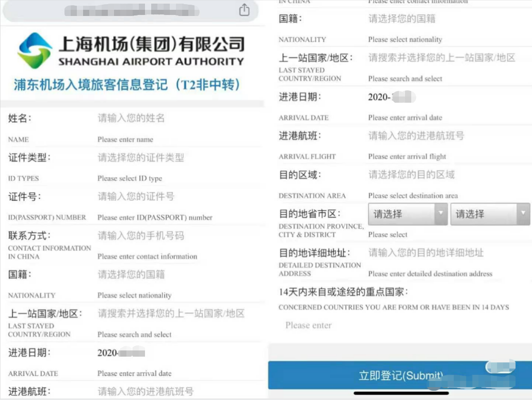Open the first 请选择 destination province dropdown
Image resolution: width=532 pixels, height=400 pixels.
[408, 214]
